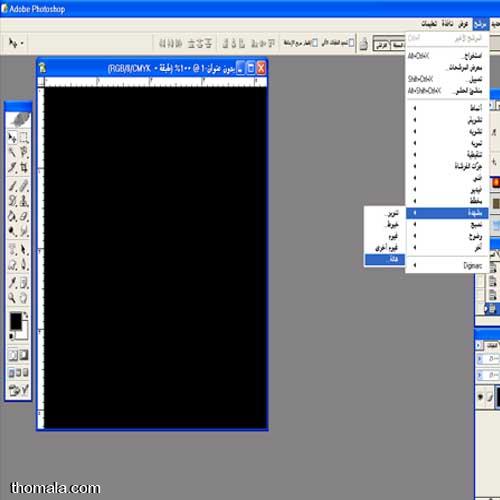
Task: Select the Pen tool
Action: tap(24, 264)
